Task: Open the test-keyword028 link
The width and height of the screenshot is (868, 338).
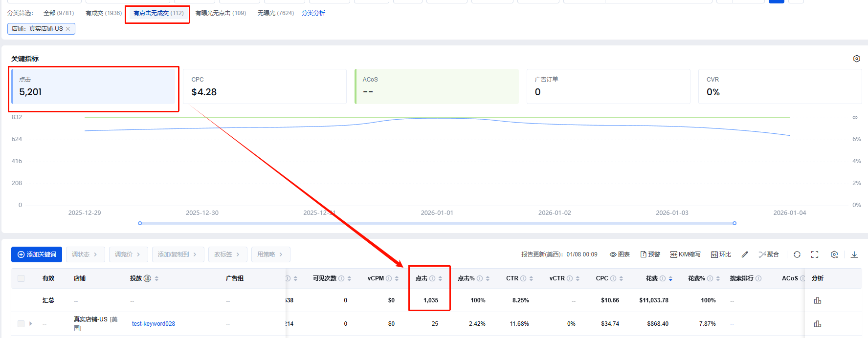Action: point(154,324)
